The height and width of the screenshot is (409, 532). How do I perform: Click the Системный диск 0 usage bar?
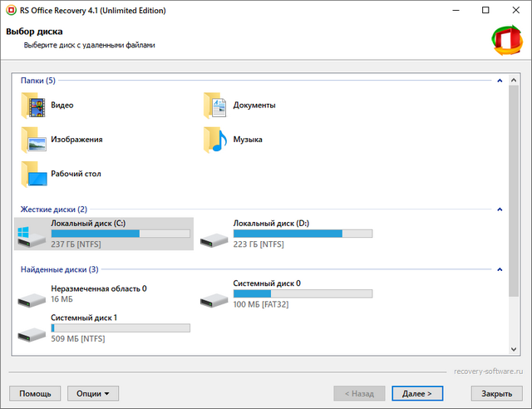[303, 293]
